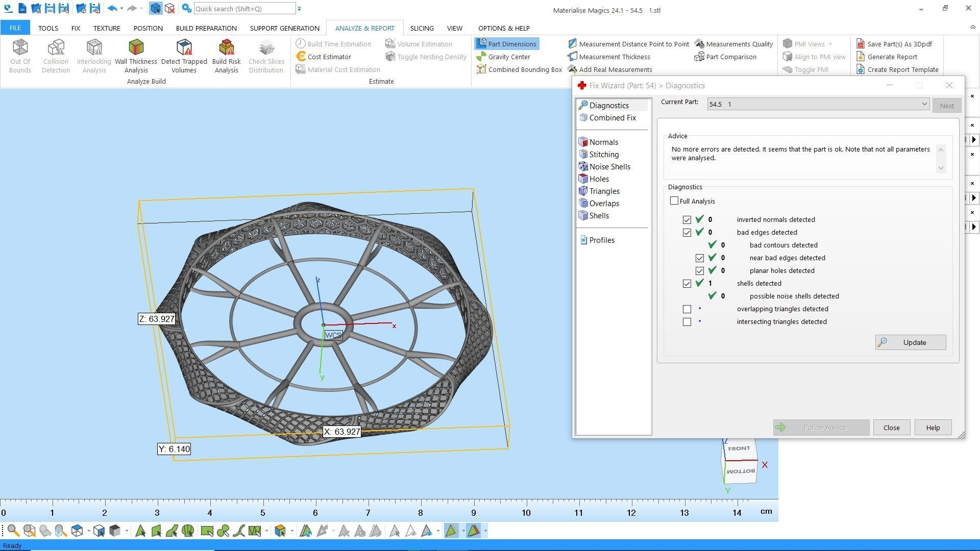Image resolution: width=980 pixels, height=551 pixels.
Task: Select Gravity Center tool
Action: tap(508, 57)
